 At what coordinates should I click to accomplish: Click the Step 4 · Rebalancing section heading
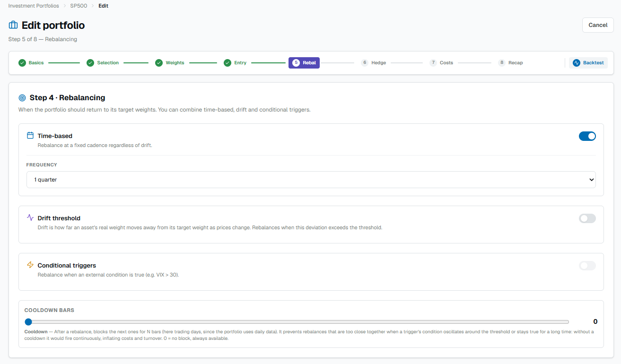67,98
